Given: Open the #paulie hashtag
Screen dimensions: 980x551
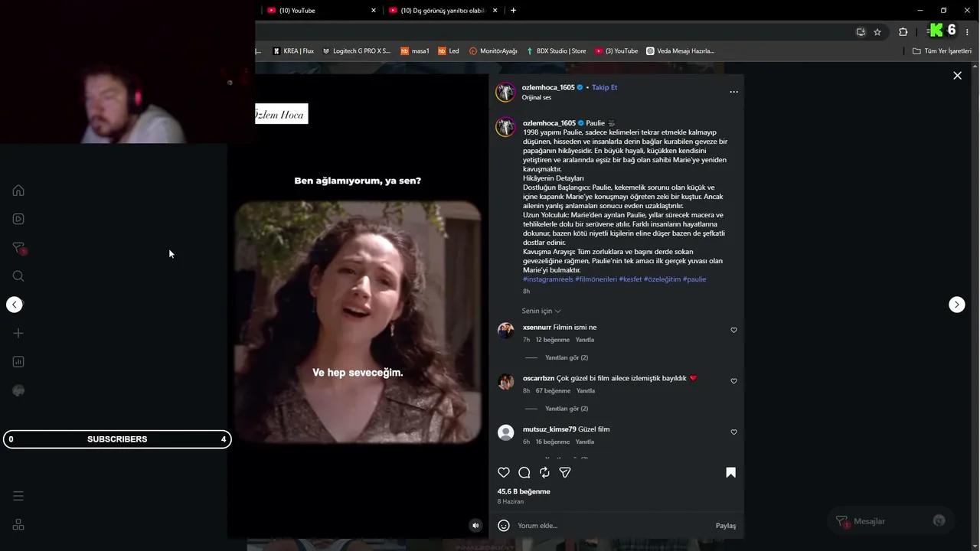Looking at the screenshot, I should [694, 279].
